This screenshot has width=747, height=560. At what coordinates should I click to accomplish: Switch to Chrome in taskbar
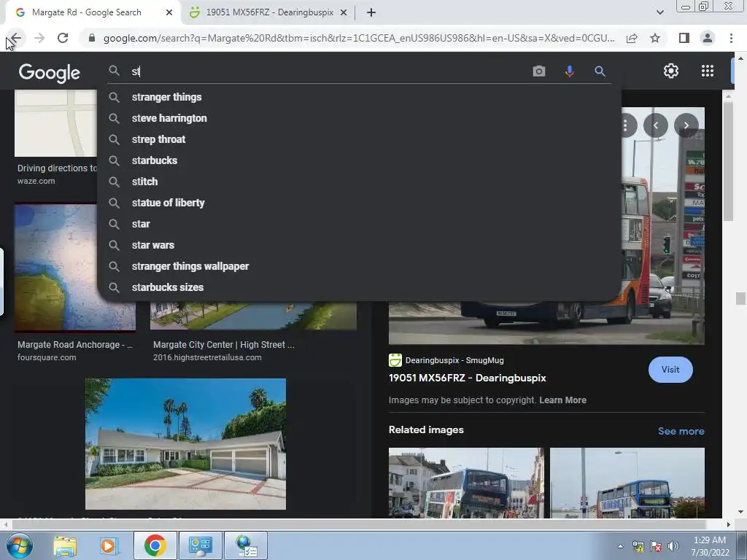tap(155, 545)
